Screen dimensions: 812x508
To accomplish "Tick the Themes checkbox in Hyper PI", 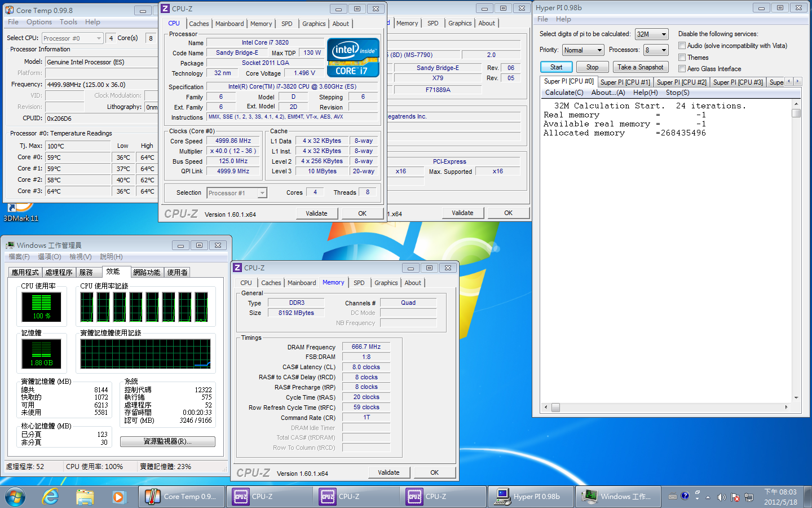I will coord(682,58).
